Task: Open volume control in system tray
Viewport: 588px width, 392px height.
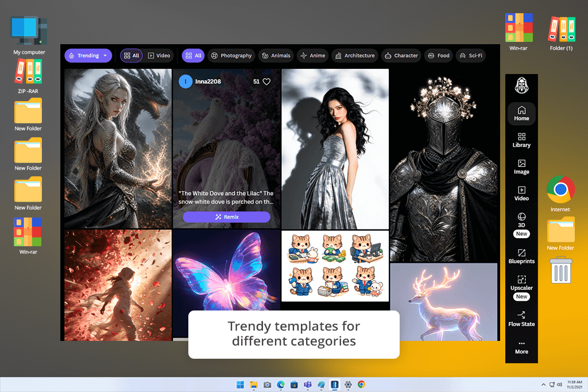Action: pos(559,385)
